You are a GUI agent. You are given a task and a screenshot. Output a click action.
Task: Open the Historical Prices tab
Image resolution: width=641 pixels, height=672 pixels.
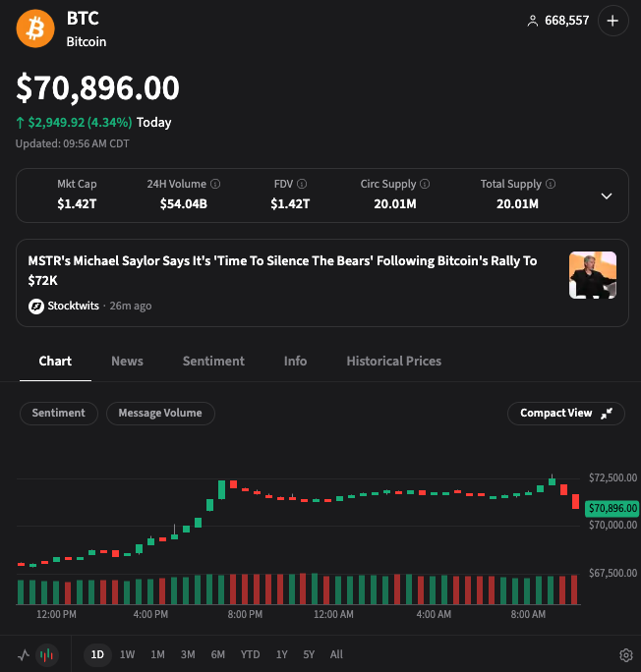click(393, 361)
